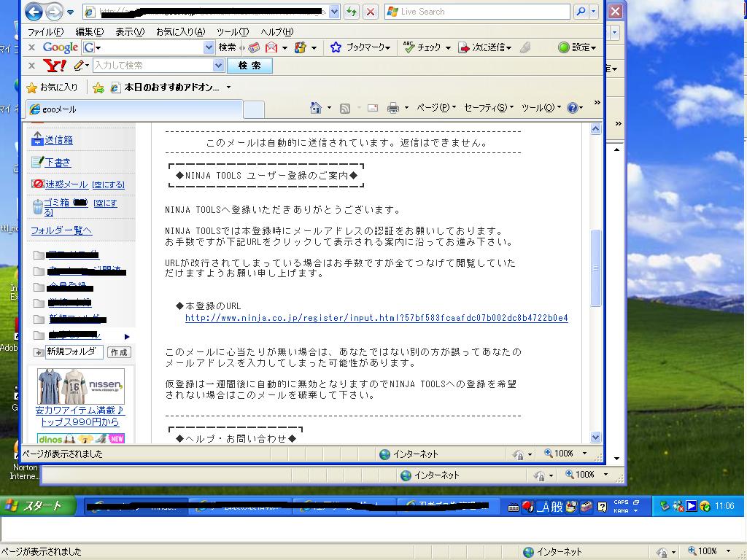Click the Google 検索 button
This screenshot has width=747, height=560.
pos(227,47)
